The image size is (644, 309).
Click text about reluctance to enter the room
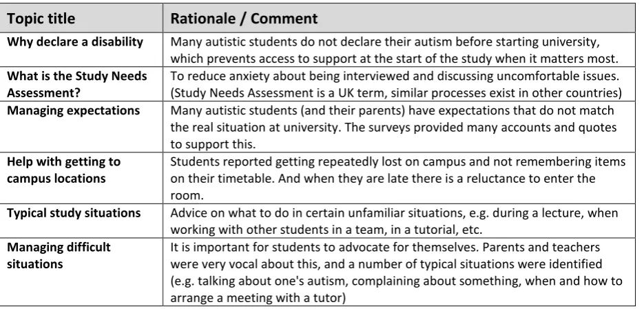383,187
